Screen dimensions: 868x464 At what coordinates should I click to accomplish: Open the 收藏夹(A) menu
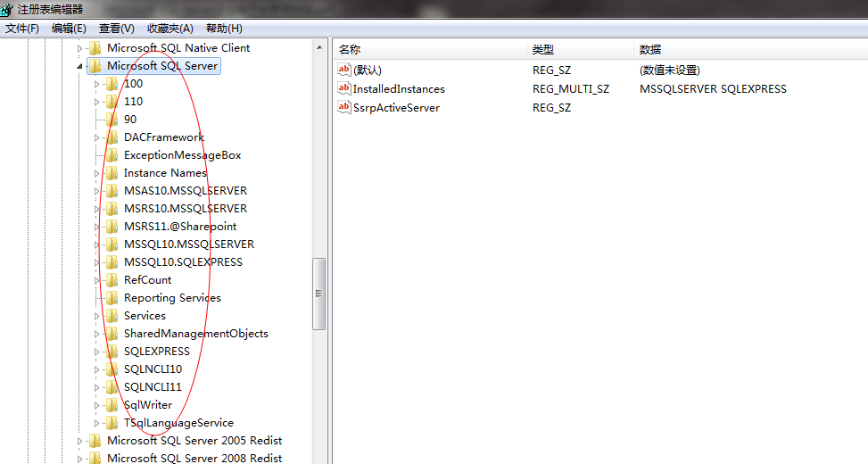click(170, 29)
